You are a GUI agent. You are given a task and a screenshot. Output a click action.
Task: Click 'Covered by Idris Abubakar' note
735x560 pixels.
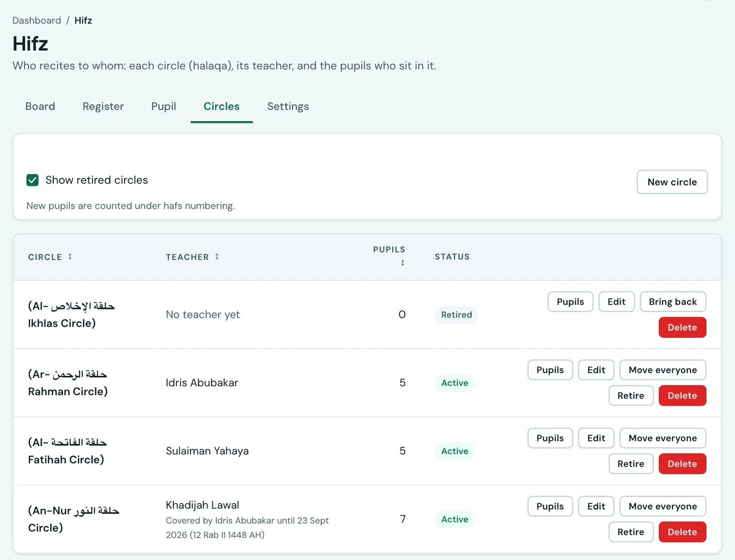pos(247,527)
